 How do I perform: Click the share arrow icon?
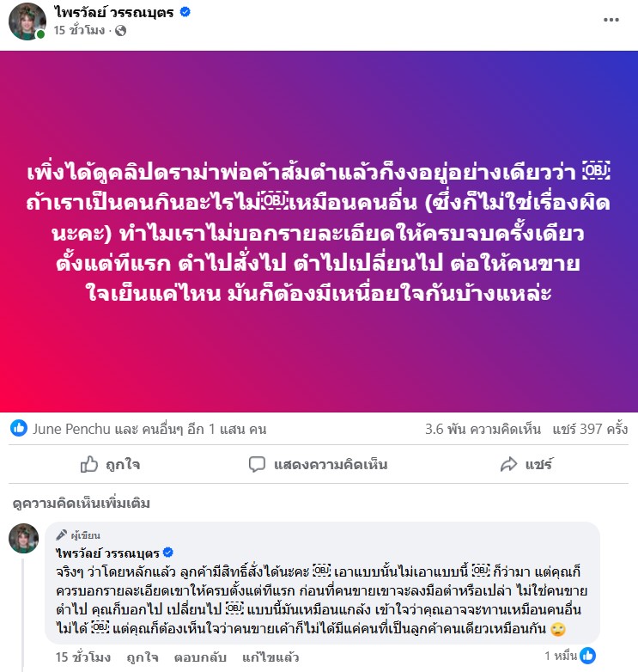508,464
